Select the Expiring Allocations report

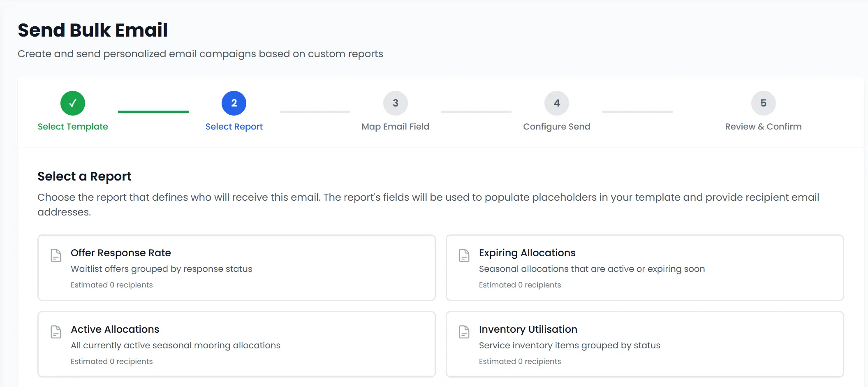[644, 268]
